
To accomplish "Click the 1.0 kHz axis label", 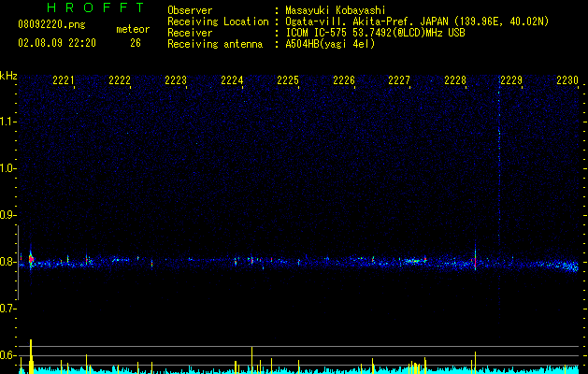I will [7, 168].
